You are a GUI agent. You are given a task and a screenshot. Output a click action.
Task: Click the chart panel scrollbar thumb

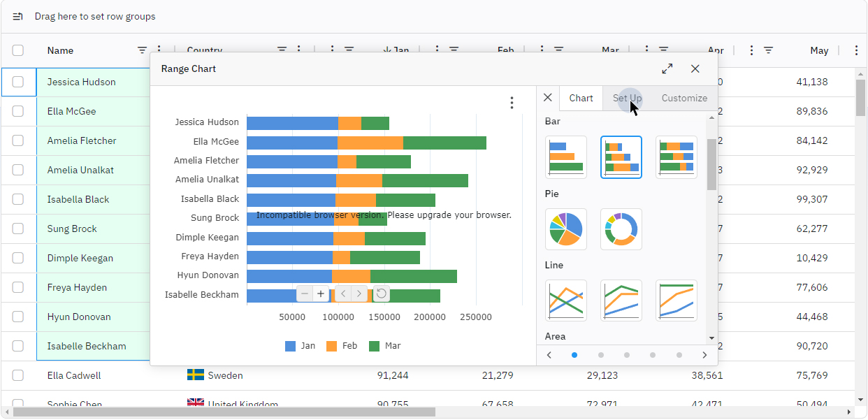(x=711, y=164)
